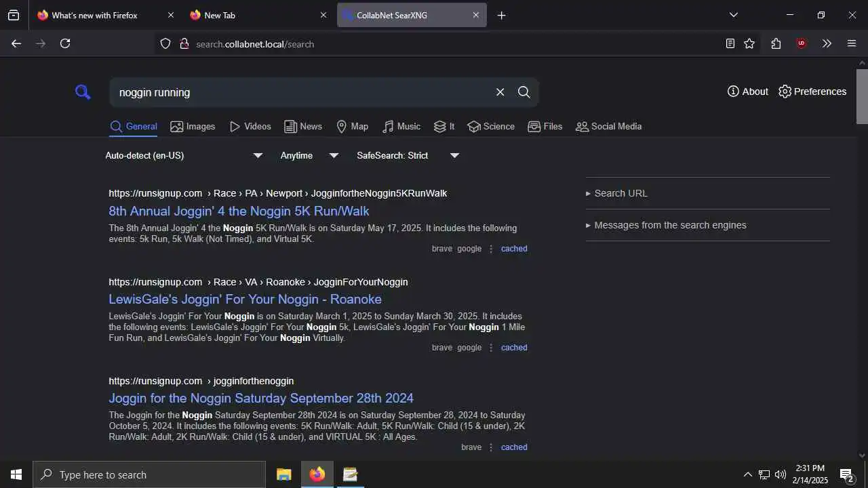Open the three-dot menu for 8th Annual result
Viewport: 868px width, 488px height.
coord(492,249)
